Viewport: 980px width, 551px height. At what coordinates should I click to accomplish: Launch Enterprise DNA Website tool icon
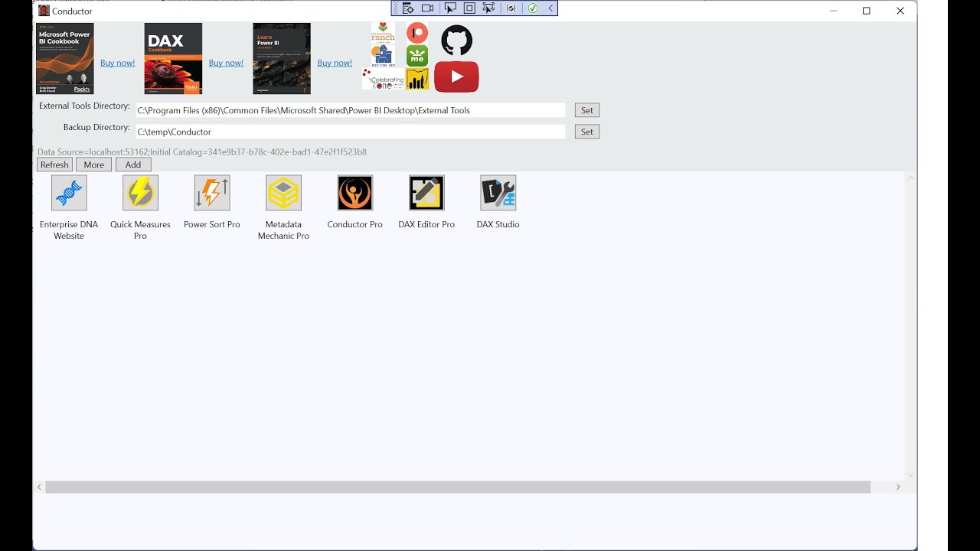click(69, 193)
